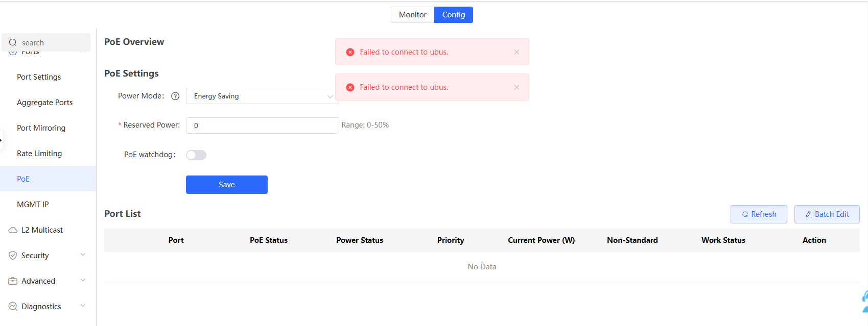Switch to the Monitor tab
This screenshot has height=326, width=868.
pyautogui.click(x=412, y=15)
